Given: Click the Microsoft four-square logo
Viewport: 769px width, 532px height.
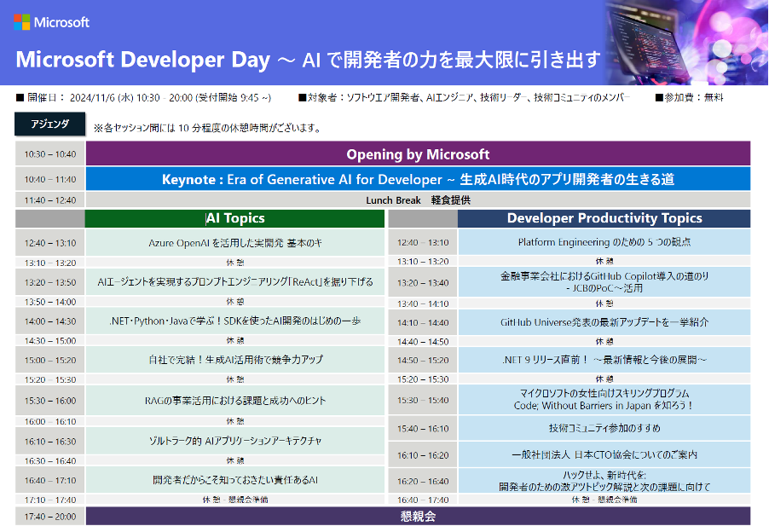Looking at the screenshot, I should pos(22,22).
